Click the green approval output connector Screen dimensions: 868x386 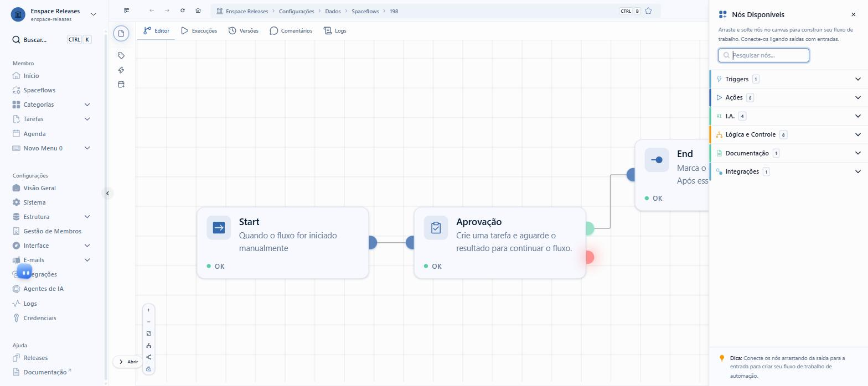click(589, 228)
